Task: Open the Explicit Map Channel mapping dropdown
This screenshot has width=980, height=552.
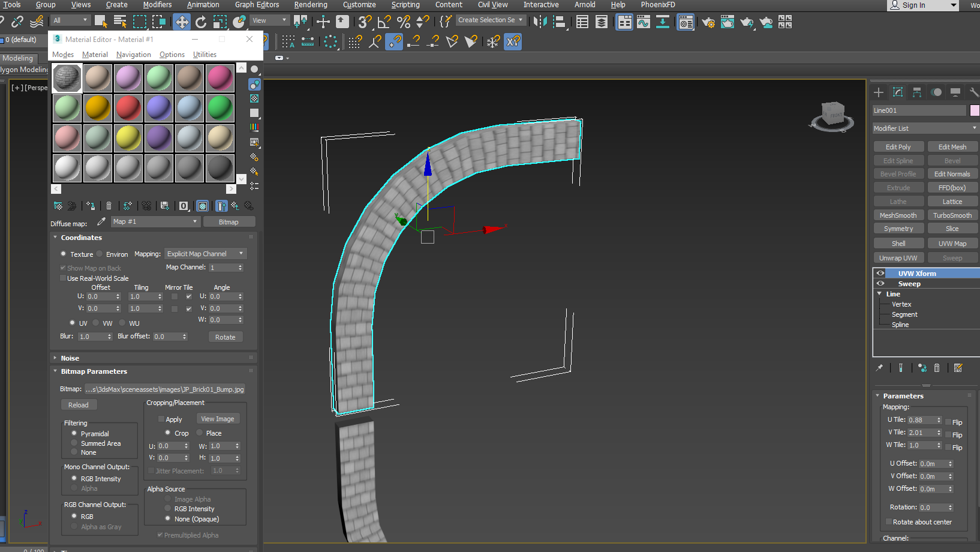Action: 205,253
